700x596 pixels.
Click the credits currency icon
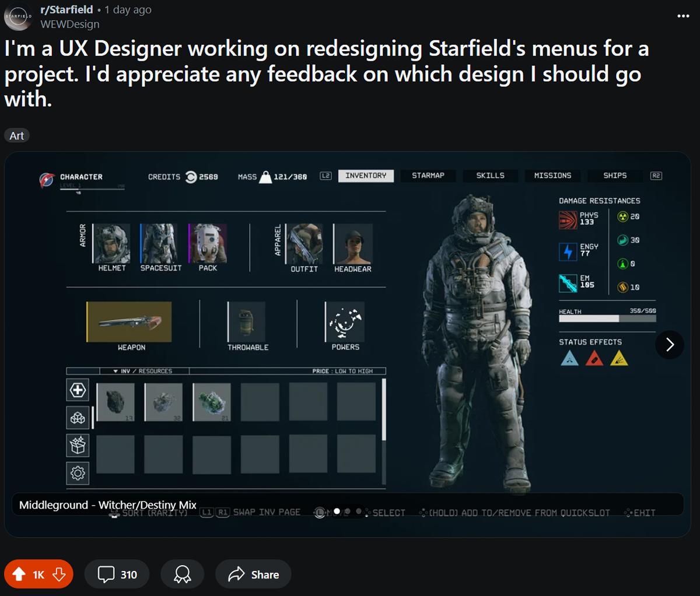coord(191,177)
